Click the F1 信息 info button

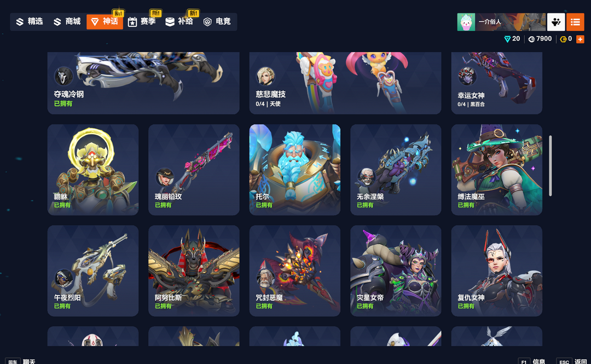pos(532,361)
